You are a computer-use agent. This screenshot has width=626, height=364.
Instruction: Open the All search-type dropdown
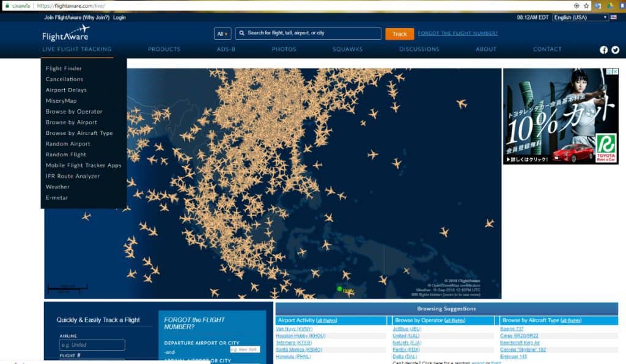223,34
